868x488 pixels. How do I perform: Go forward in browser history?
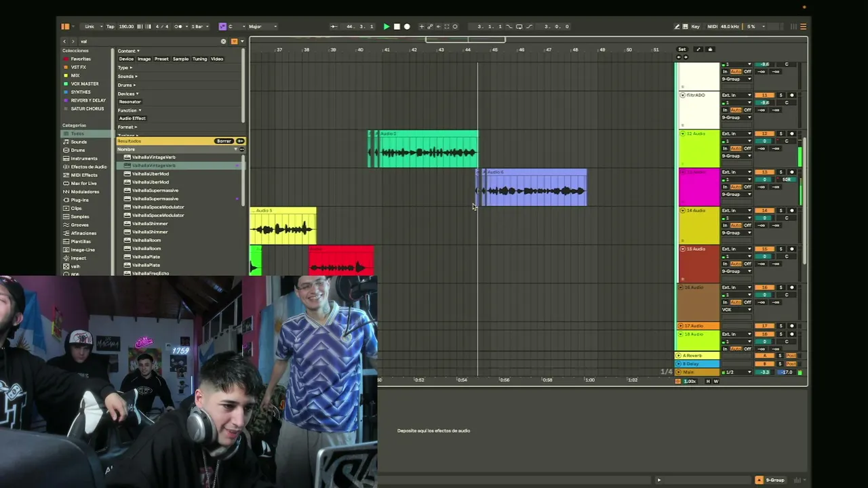pyautogui.click(x=74, y=41)
